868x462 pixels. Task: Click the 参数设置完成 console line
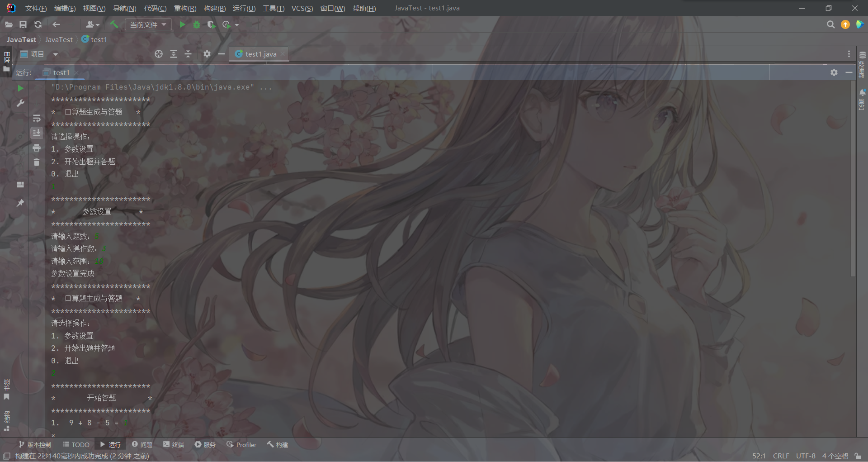73,273
